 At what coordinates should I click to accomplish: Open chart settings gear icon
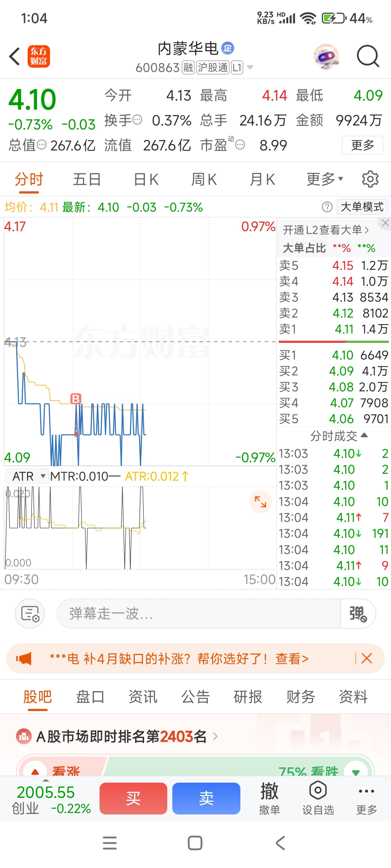pos(370,179)
